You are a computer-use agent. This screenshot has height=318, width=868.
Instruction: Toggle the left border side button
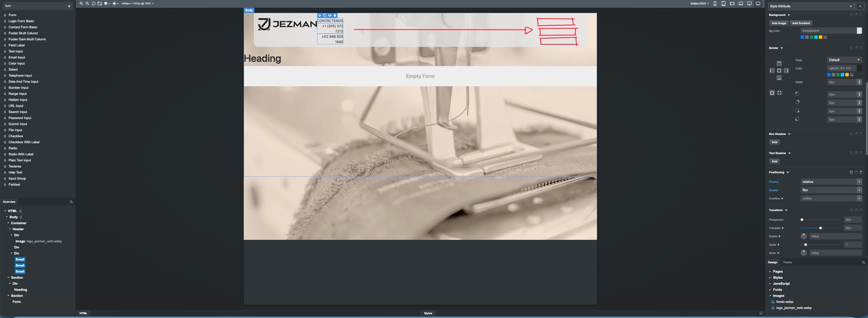772,71
